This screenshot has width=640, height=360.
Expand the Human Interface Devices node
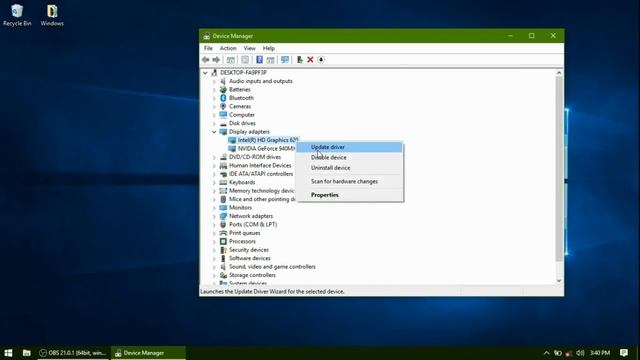click(x=214, y=166)
